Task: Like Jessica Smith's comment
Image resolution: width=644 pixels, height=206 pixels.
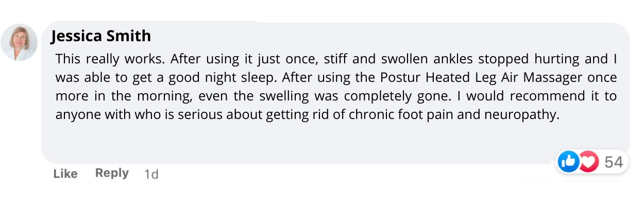Action: 65,174
